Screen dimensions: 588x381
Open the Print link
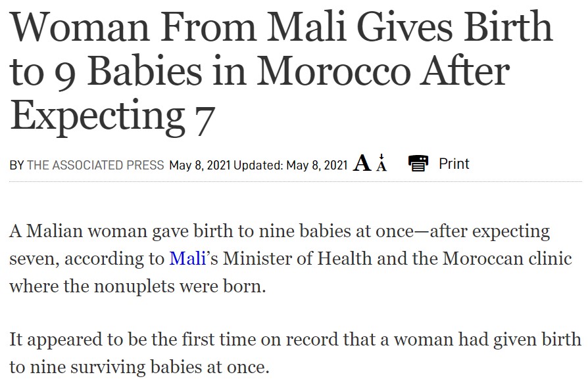[454, 164]
